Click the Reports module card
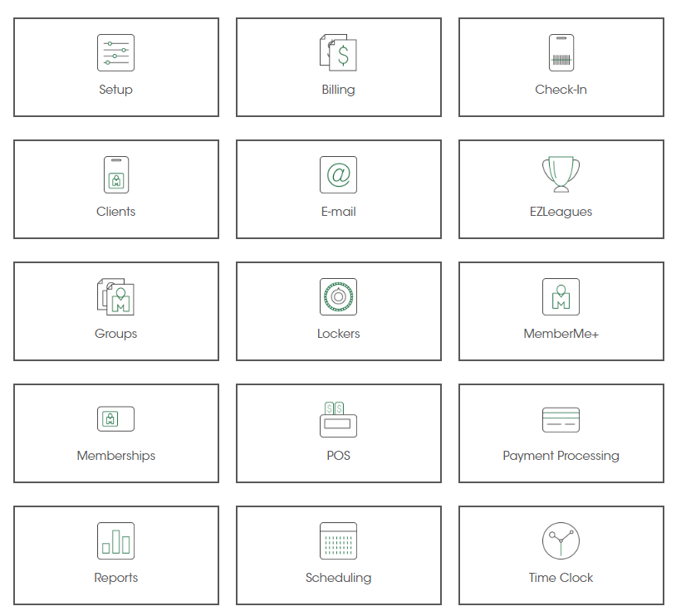This screenshot has width=681, height=616. point(115,556)
